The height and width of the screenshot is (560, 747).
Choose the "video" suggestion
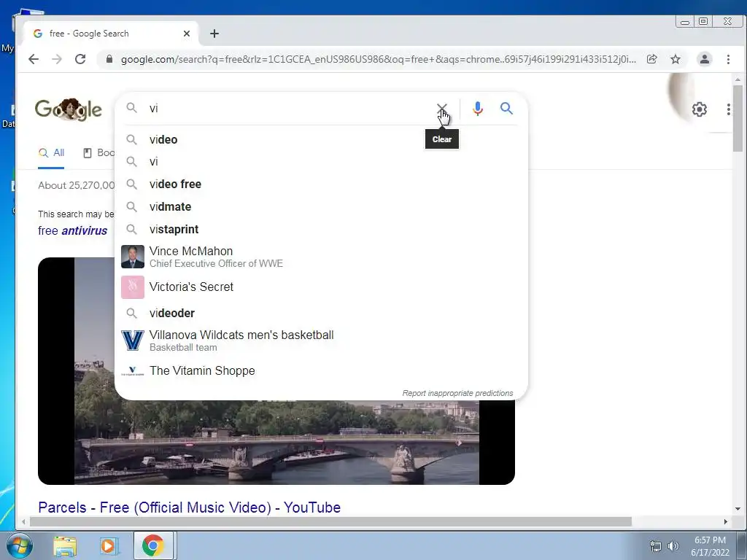pos(321,139)
